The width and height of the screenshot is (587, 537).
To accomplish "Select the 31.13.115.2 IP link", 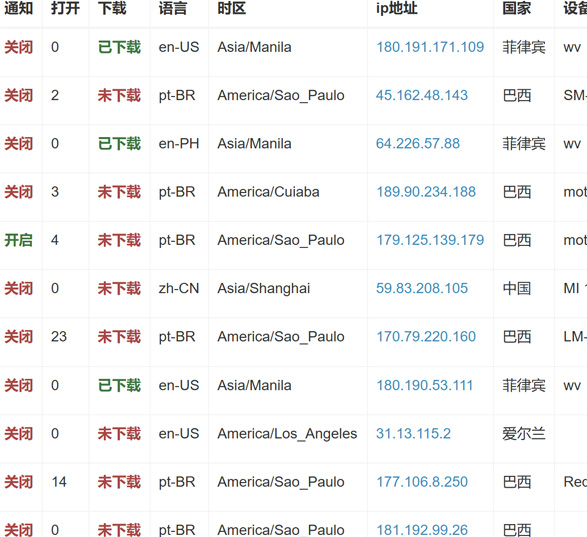I will (x=413, y=434).
